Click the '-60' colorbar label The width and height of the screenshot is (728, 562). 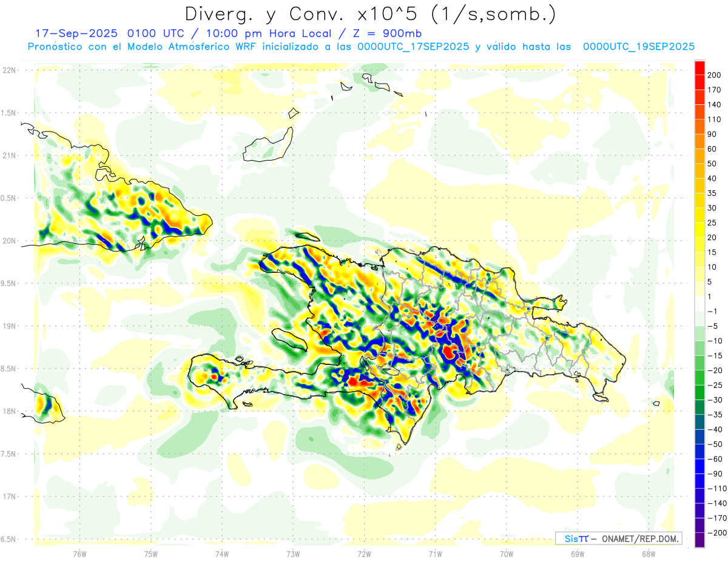point(714,459)
